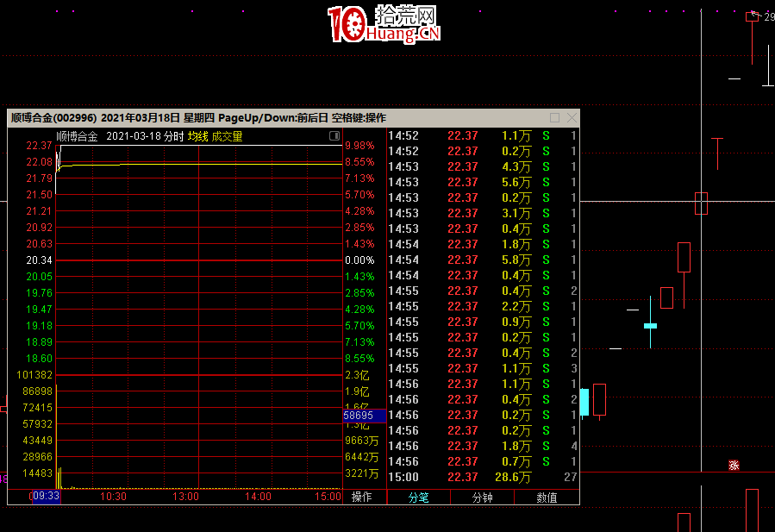Select the 15:00 closing trade row
The width and height of the screenshot is (775, 532).
click(x=482, y=477)
